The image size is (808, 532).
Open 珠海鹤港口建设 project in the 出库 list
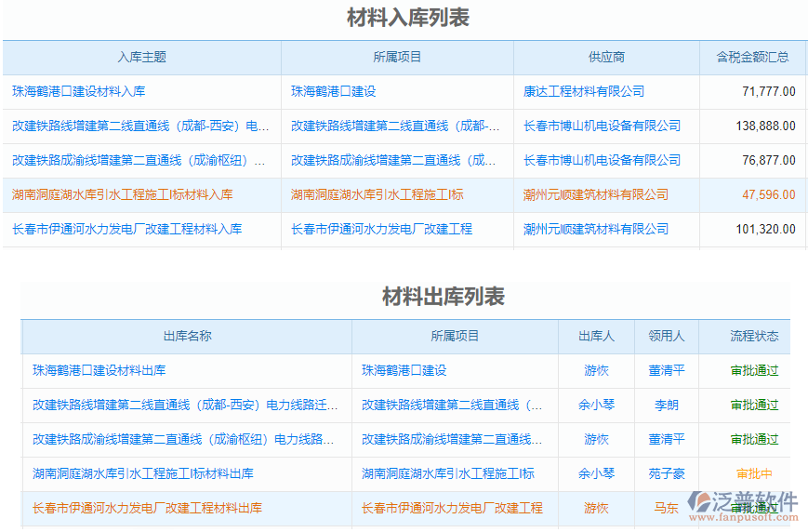[x=404, y=371]
